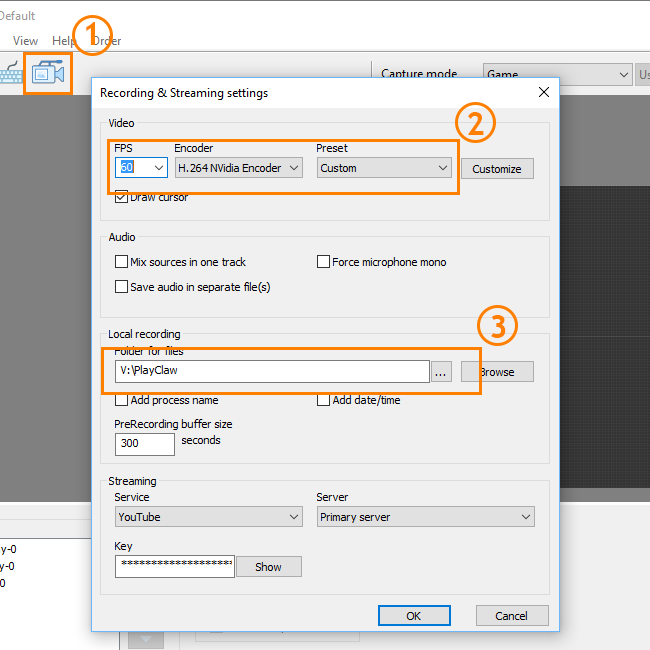
Task: Check Save audio in separate file(s)
Action: click(121, 287)
